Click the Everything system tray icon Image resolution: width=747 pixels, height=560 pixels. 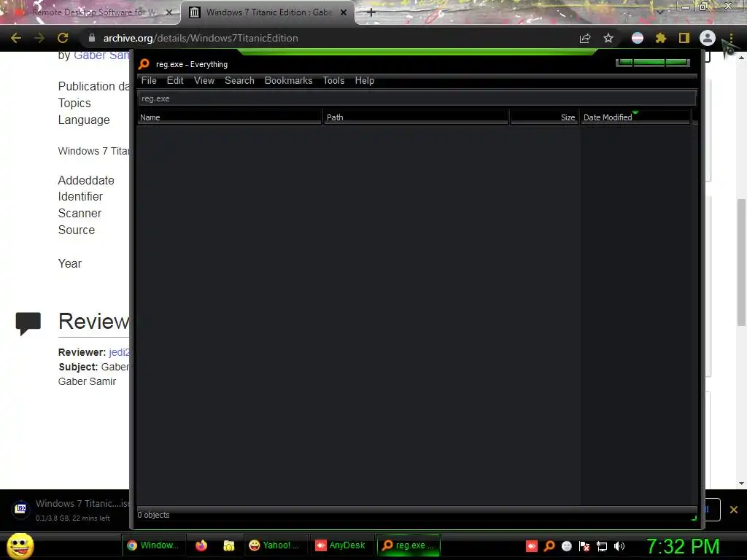549,546
